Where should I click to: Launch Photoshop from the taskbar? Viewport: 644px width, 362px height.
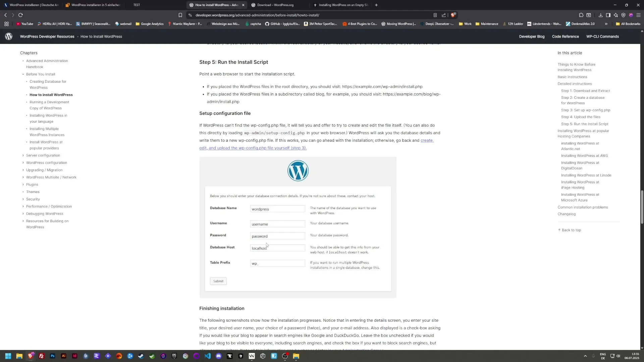point(52,356)
